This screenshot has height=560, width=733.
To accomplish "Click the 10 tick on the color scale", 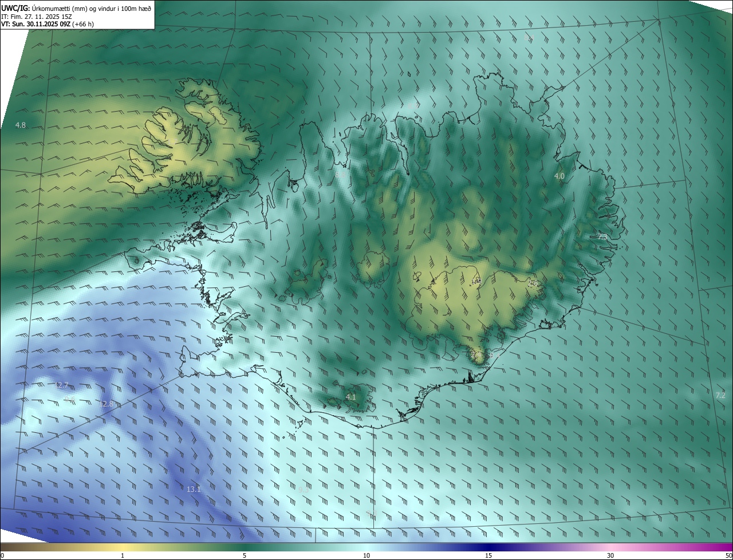I will tap(366, 556).
